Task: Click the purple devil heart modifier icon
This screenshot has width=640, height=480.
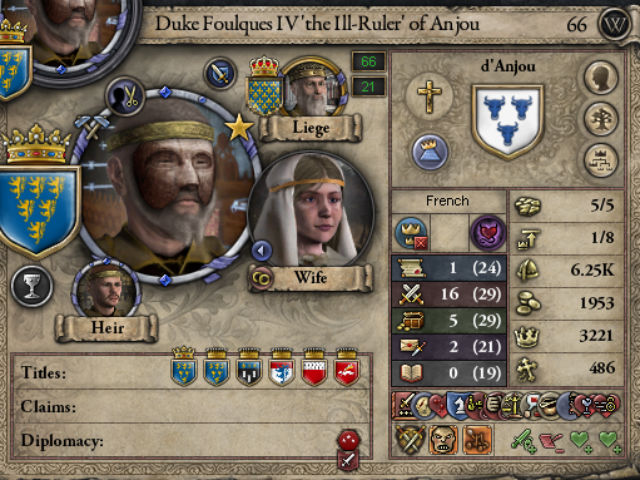Action: pos(488,233)
